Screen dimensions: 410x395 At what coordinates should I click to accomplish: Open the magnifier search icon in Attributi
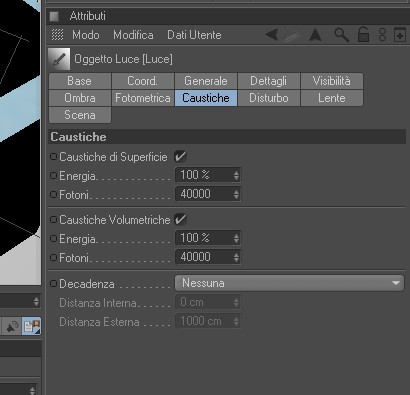tap(341, 35)
